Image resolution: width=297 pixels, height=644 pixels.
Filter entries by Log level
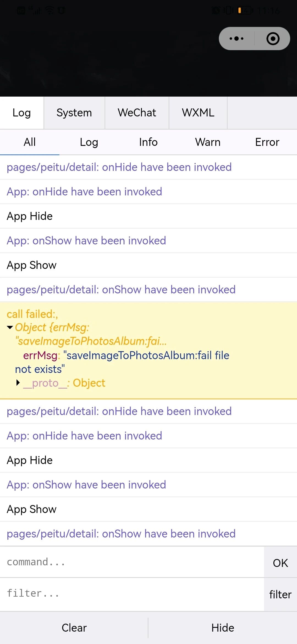coord(89,142)
